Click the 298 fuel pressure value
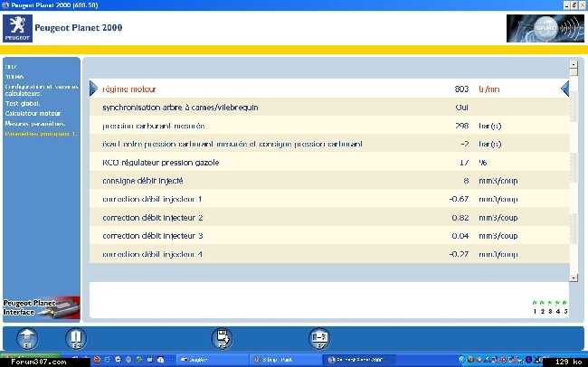Viewport: 588px width, 367px height. (x=461, y=126)
